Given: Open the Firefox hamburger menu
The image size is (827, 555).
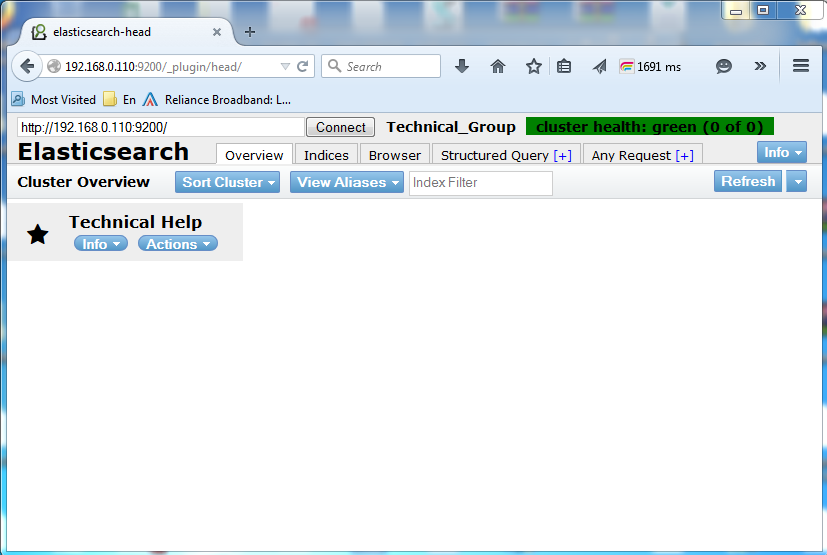Looking at the screenshot, I should click(x=801, y=66).
